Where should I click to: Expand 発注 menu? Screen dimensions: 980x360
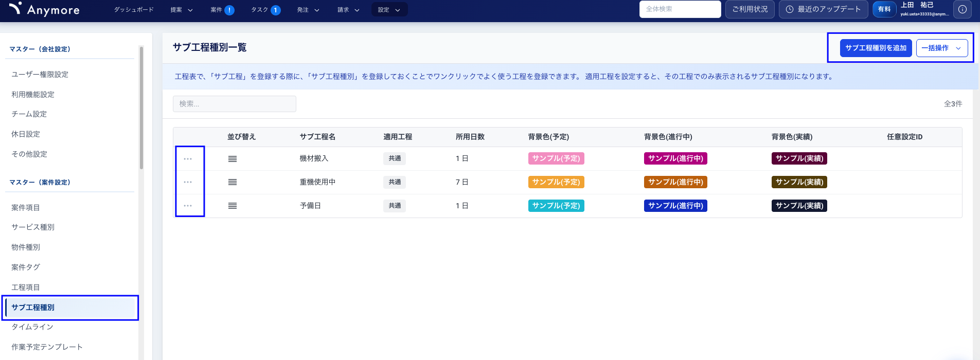coord(308,10)
